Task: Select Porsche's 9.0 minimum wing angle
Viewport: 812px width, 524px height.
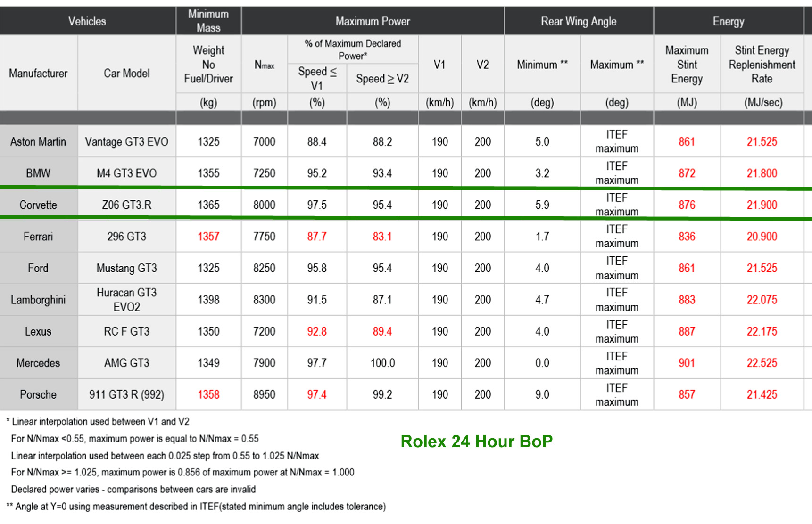Action: pyautogui.click(x=542, y=394)
